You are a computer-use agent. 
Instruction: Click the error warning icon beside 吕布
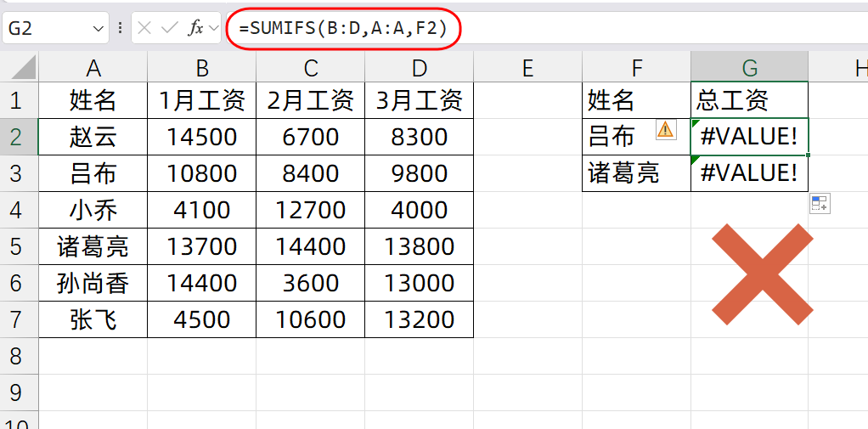665,129
